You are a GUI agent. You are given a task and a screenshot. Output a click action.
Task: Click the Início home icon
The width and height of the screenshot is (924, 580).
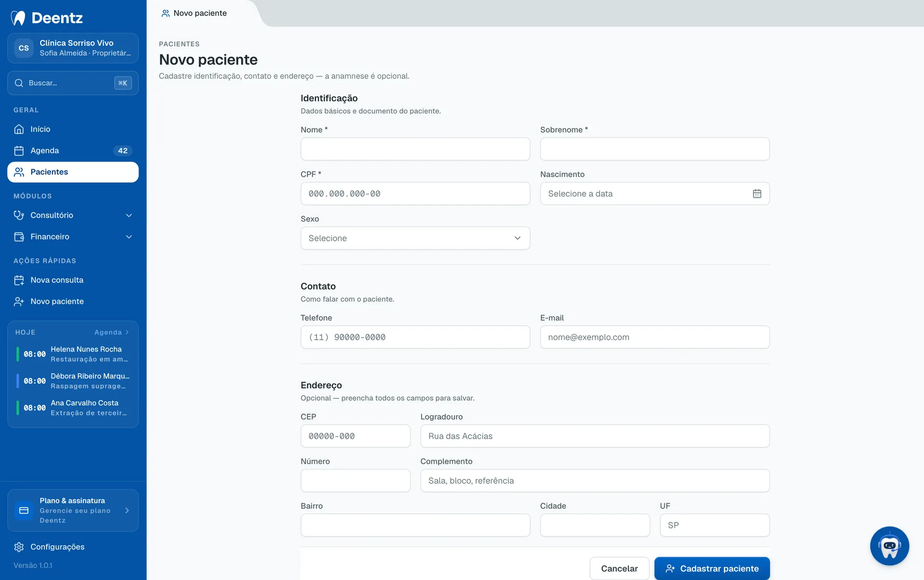(19, 129)
